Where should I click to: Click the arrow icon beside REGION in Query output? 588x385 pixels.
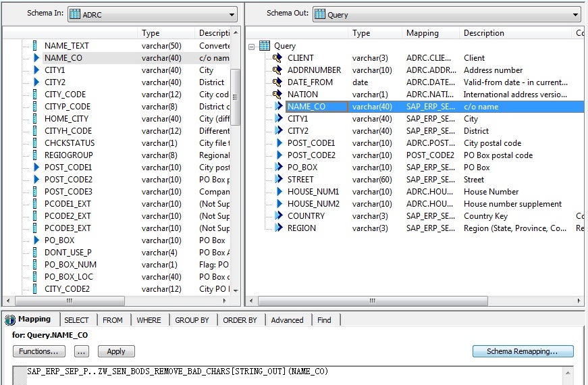point(278,228)
